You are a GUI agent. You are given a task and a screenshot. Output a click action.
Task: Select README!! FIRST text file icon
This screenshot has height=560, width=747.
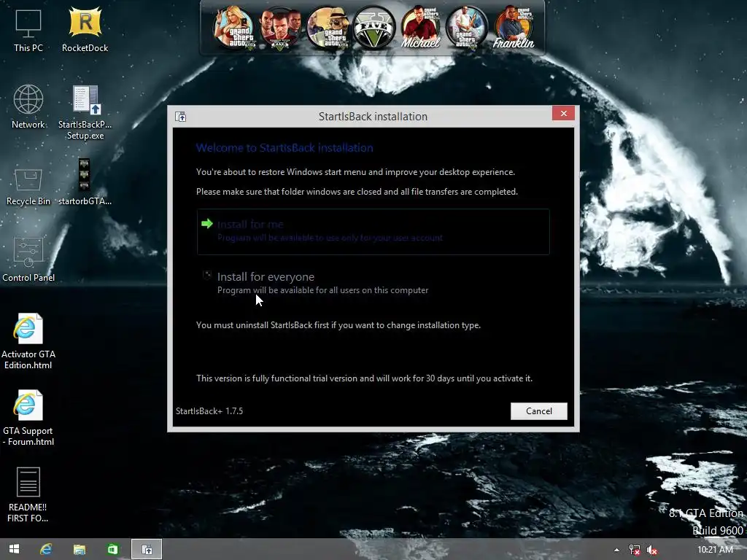pos(28,494)
